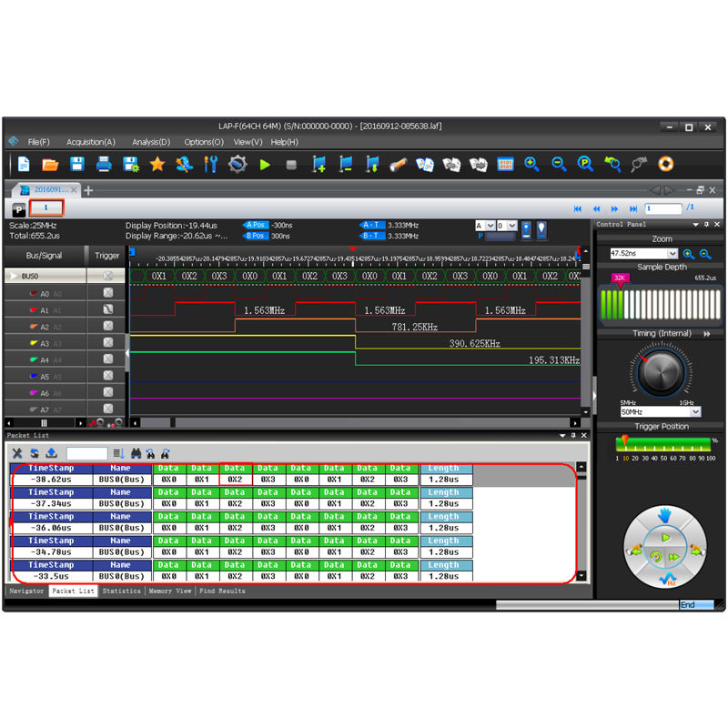Click the toolbar zoom in magnifier
This screenshot has height=728, width=728.
[531, 164]
